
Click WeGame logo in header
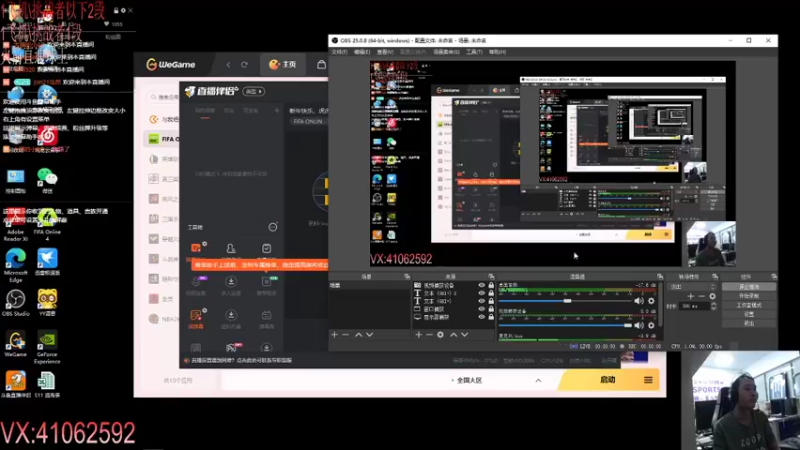[x=171, y=64]
